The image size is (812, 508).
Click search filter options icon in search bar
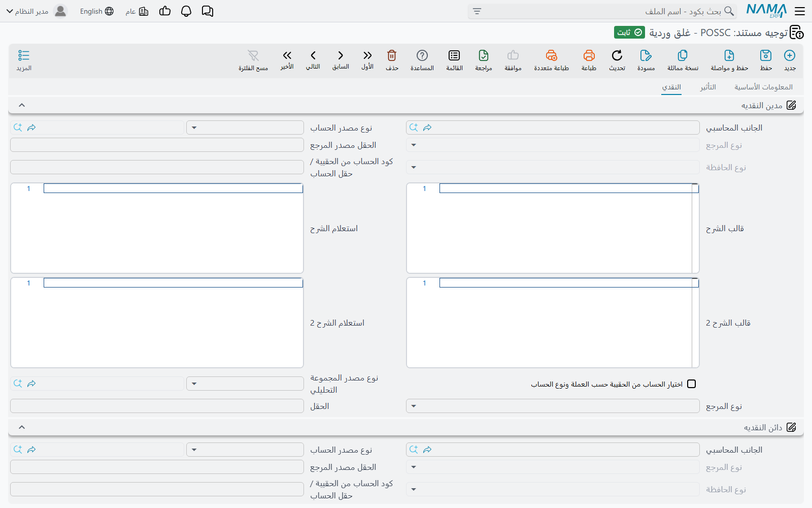(477, 11)
